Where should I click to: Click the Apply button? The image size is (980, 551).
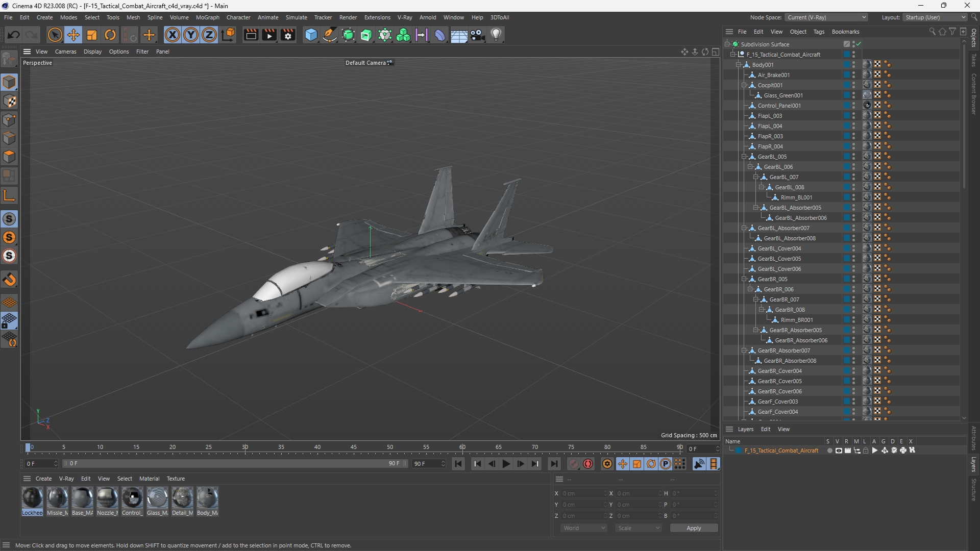pyautogui.click(x=694, y=528)
